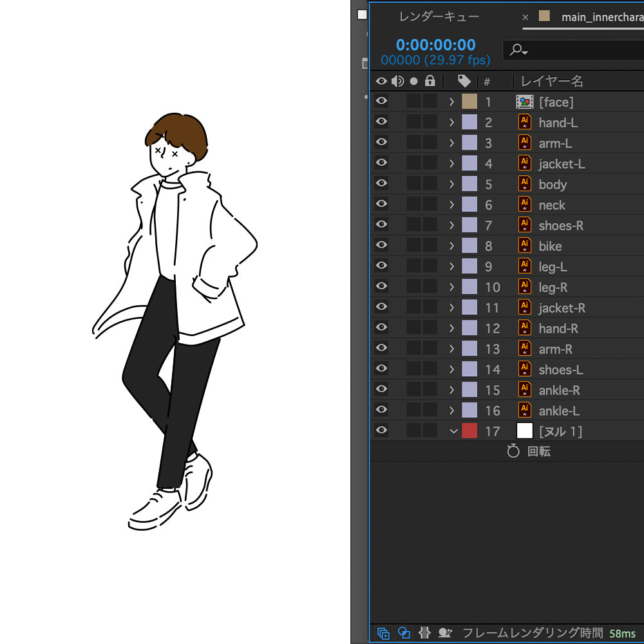The height and width of the screenshot is (644, 644).
Task: Toggle the Layer Switches pane button
Action: point(383,633)
